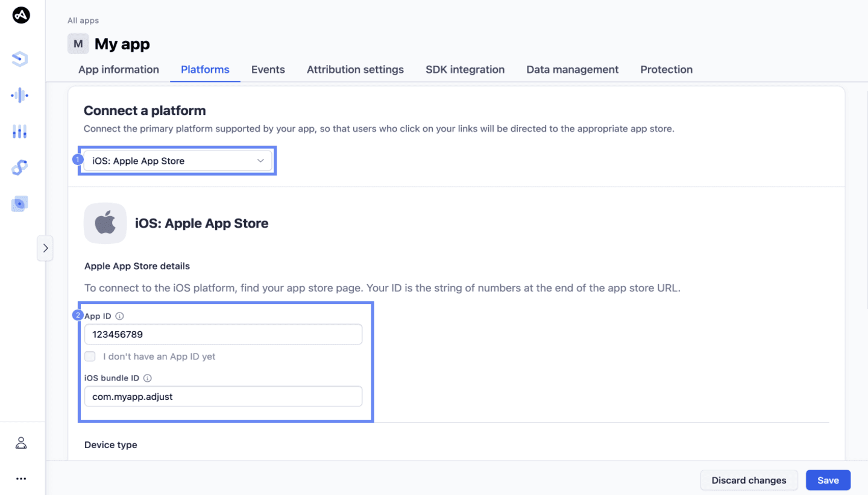Click the info icon next to App ID
Image resolution: width=868 pixels, height=495 pixels.
(119, 315)
